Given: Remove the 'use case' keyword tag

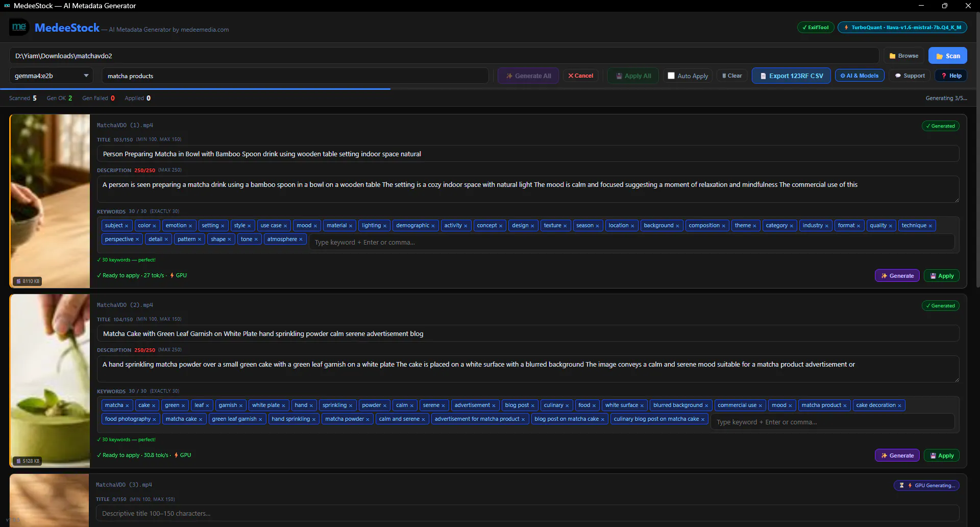Looking at the screenshot, I should click(285, 226).
